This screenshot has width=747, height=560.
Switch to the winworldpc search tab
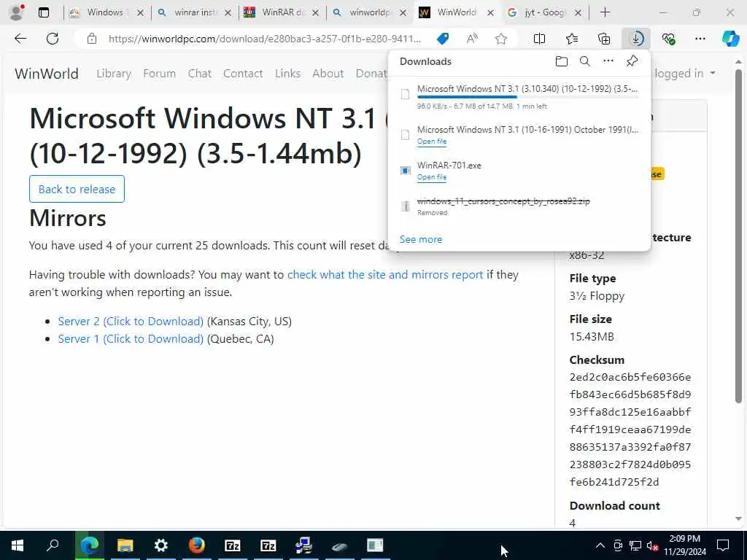click(x=368, y=12)
